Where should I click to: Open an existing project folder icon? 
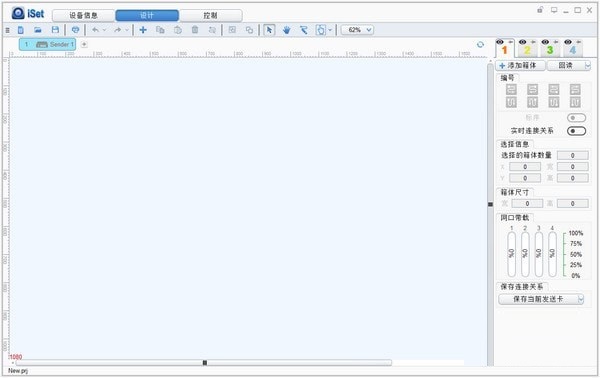[x=38, y=30]
